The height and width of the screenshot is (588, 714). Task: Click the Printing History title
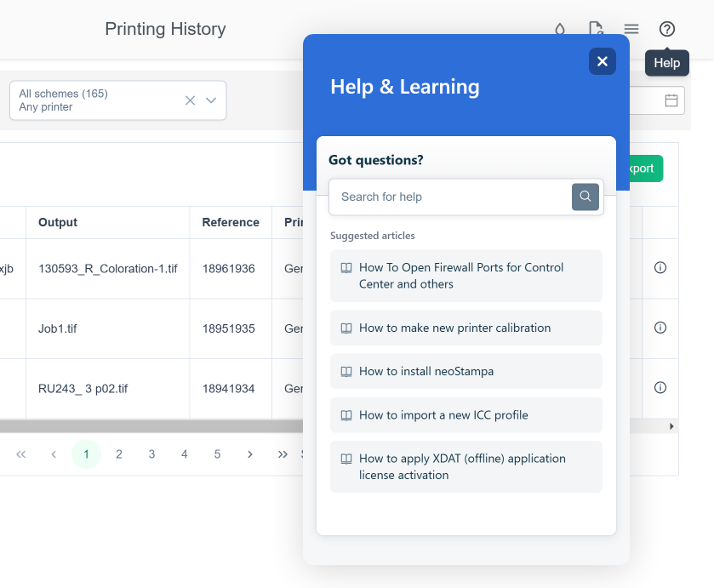point(165,29)
